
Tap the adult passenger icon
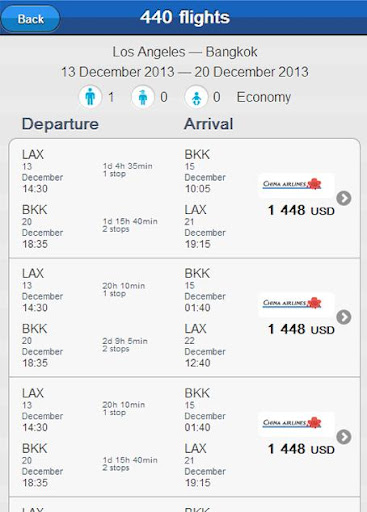pos(90,97)
